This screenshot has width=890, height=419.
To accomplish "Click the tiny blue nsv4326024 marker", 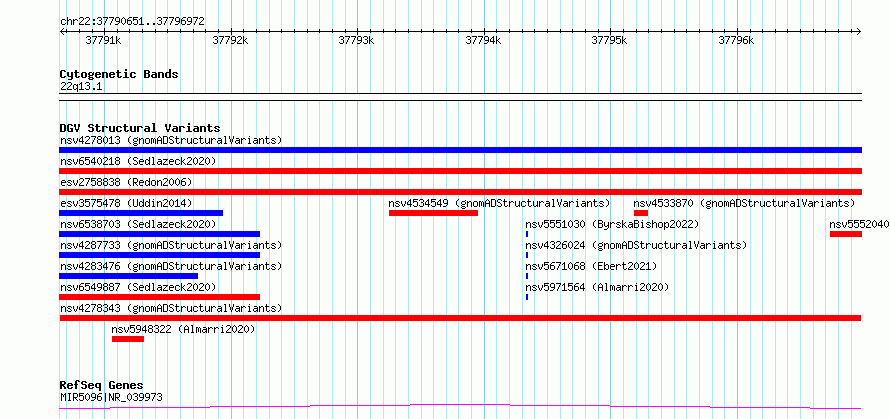I will (527, 255).
